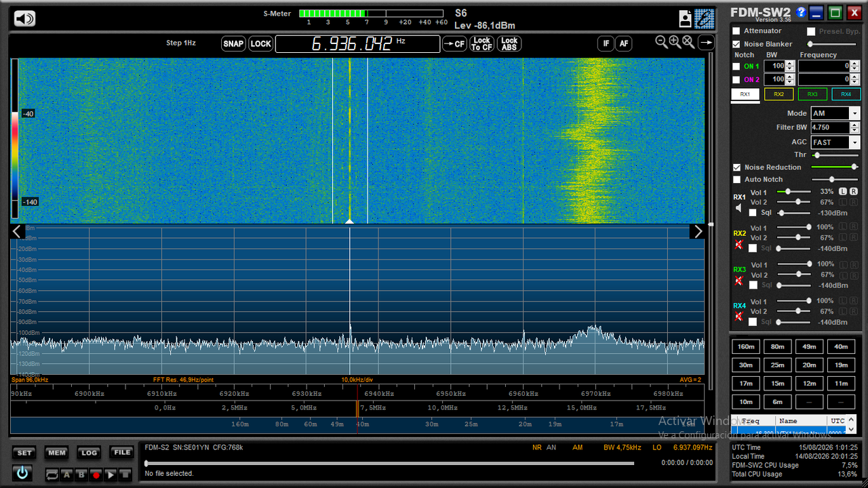Zoom out the spectrum with minus magnifier
The image size is (868, 488).
(x=662, y=42)
